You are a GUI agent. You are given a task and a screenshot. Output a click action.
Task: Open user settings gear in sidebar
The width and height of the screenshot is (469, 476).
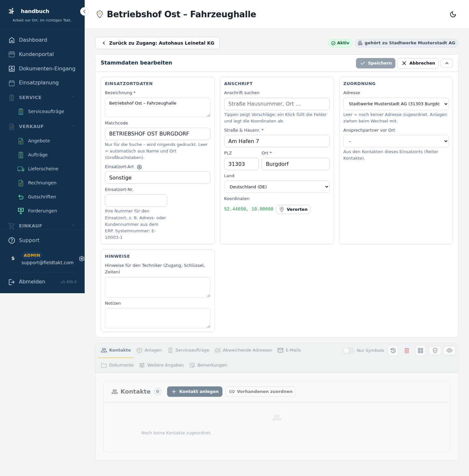(82, 258)
